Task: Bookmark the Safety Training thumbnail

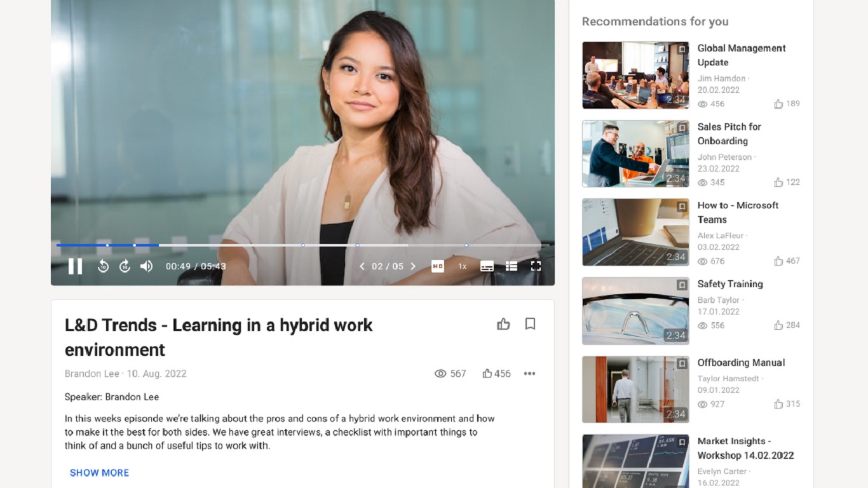Action: click(x=682, y=285)
